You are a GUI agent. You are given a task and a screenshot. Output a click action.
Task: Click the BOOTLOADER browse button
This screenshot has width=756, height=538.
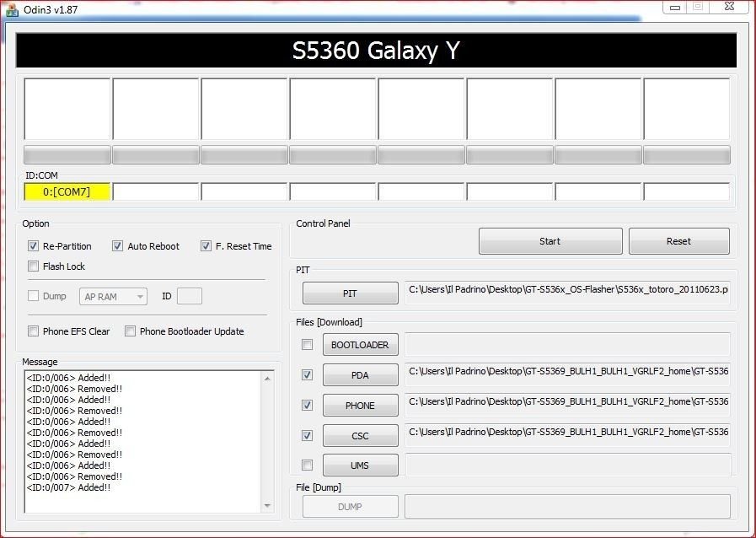[361, 345]
